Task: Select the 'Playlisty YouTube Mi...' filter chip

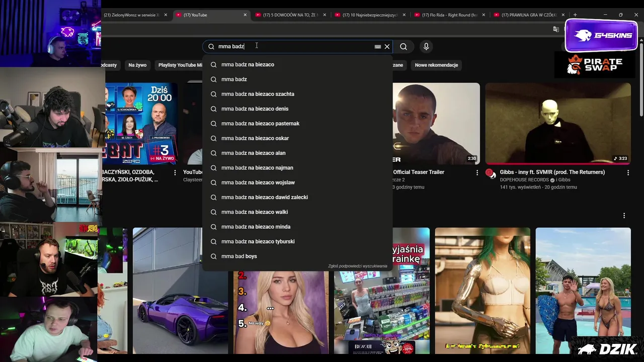Action: 180,65
